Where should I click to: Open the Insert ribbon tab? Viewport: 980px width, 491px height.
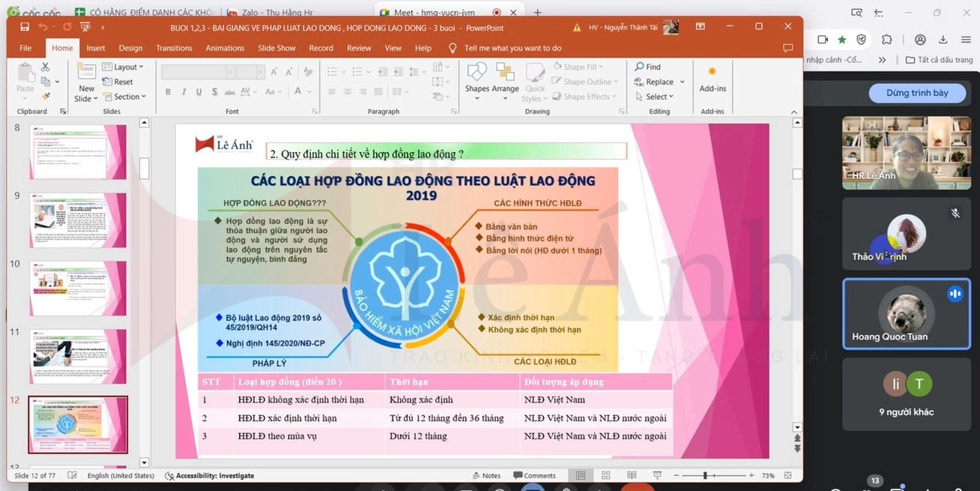(96, 48)
